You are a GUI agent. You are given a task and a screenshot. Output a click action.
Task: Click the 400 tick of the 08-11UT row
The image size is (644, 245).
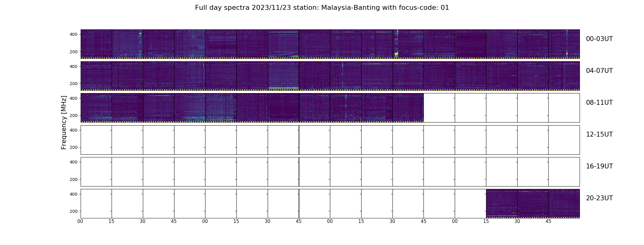point(74,98)
